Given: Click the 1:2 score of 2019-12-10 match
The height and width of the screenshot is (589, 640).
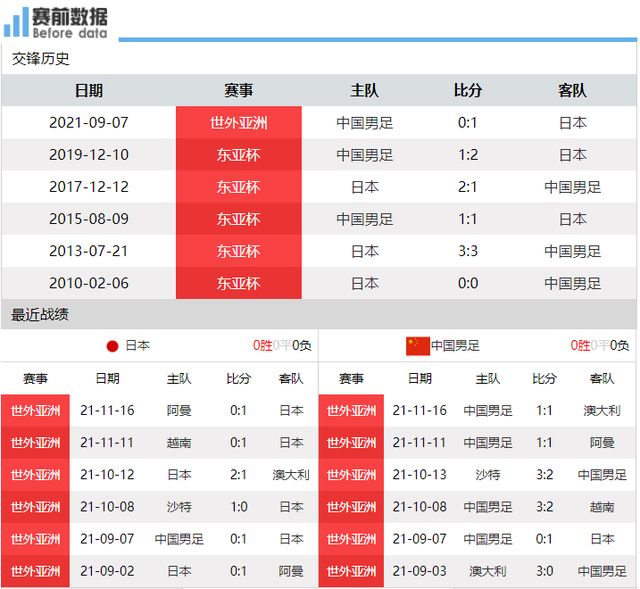Looking at the screenshot, I should pos(468,155).
